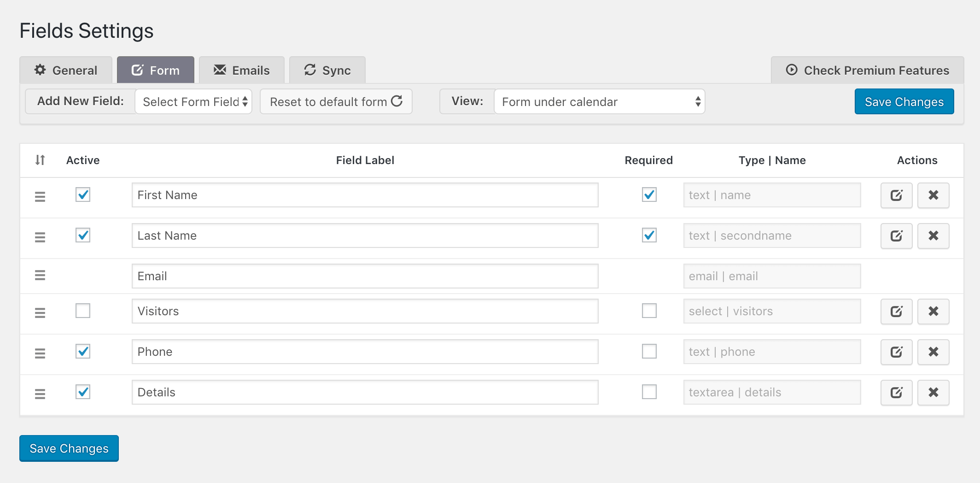The image size is (980, 483).
Task: Open the Sync tab
Action: click(327, 70)
